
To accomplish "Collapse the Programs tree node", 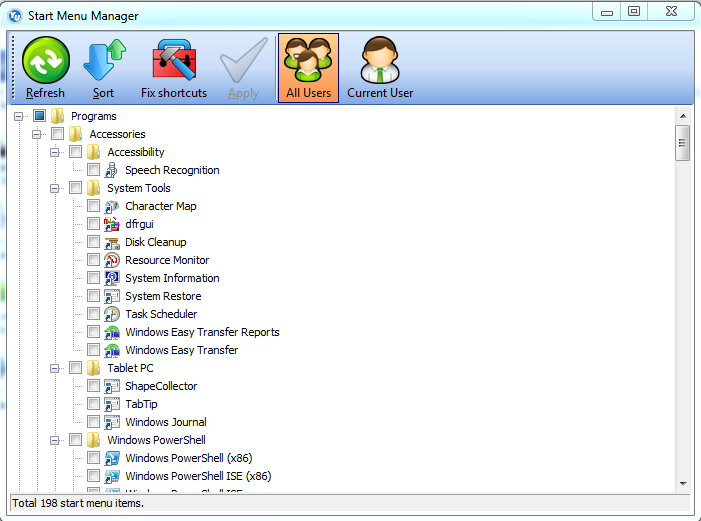I will point(18,116).
